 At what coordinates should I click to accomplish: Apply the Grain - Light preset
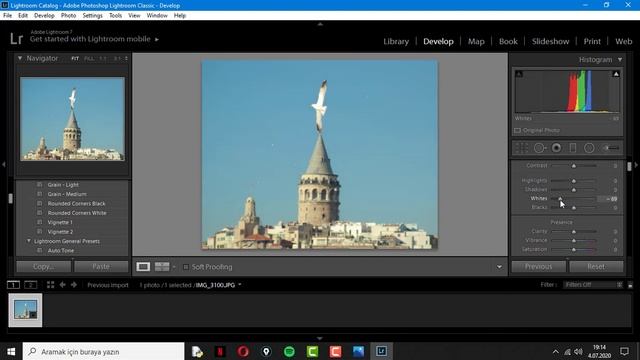click(x=63, y=184)
